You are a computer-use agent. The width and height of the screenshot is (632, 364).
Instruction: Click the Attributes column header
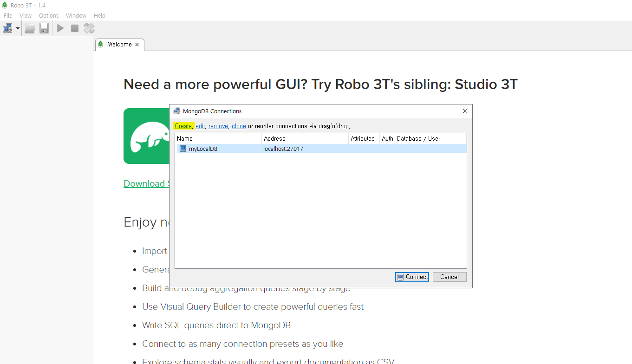click(x=364, y=138)
